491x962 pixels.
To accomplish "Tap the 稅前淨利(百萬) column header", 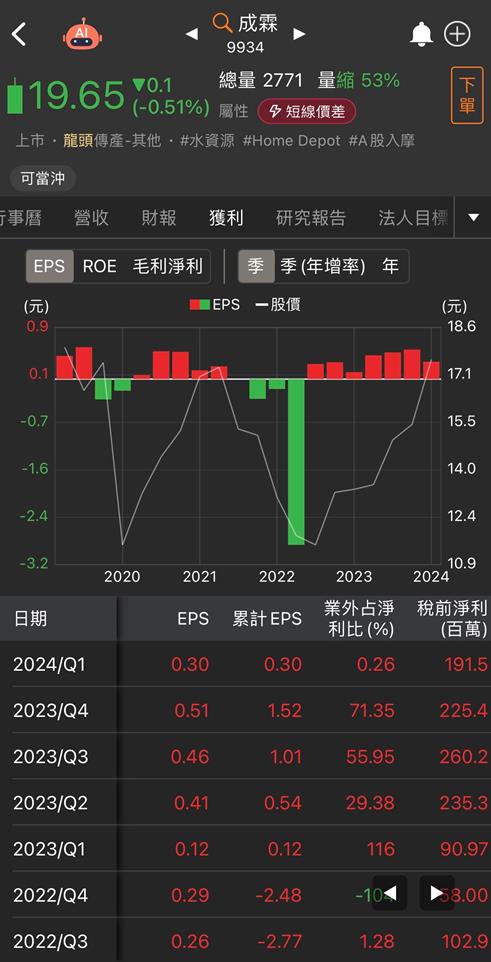I will (x=452, y=618).
